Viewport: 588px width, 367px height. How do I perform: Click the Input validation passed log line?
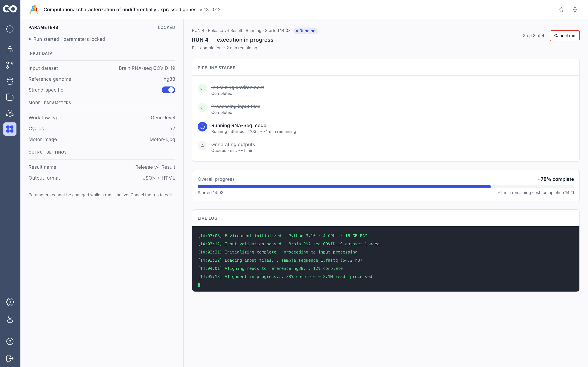coord(289,244)
